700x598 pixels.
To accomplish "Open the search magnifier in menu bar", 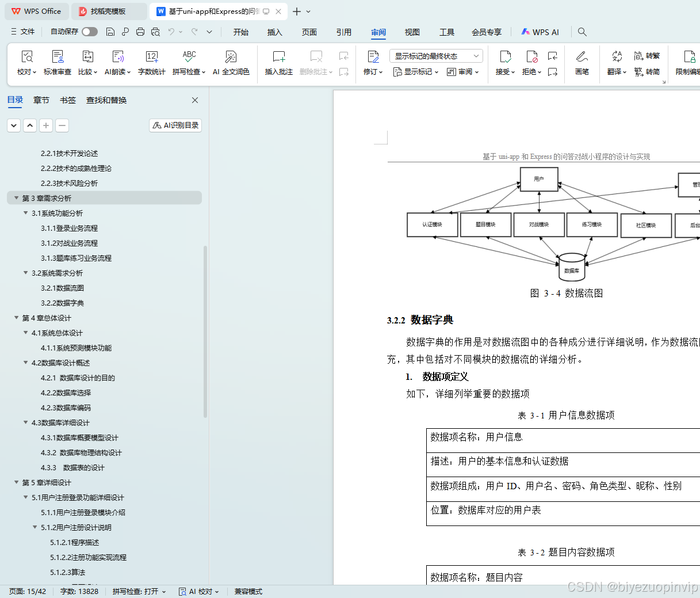I will [582, 32].
